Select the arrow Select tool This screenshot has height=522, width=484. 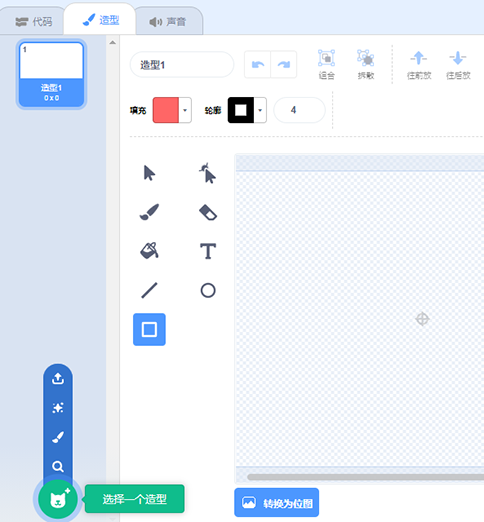point(149,173)
